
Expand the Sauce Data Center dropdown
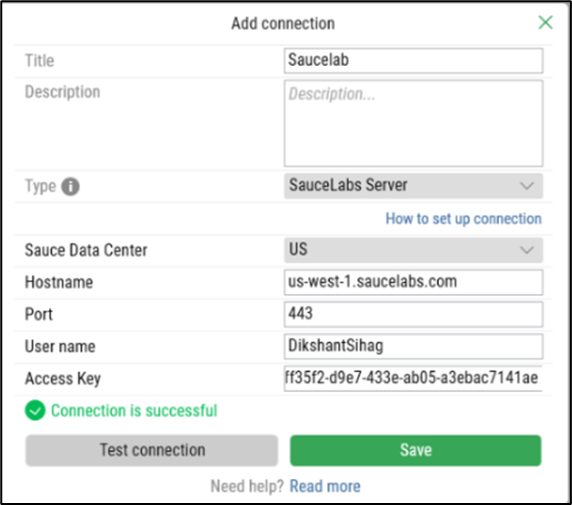[x=413, y=250]
